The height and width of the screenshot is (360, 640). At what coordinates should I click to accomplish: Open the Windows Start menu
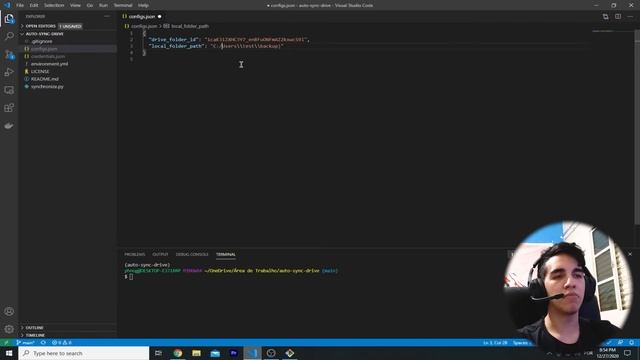9,353
